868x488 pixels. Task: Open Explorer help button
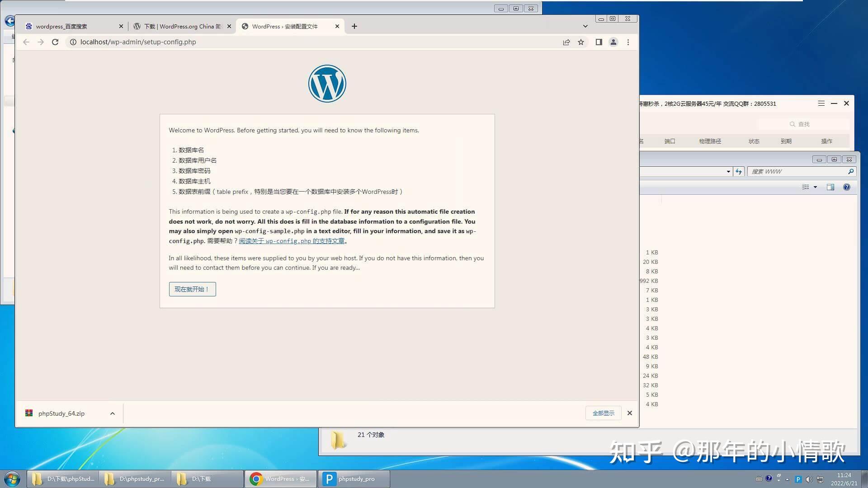[847, 187]
